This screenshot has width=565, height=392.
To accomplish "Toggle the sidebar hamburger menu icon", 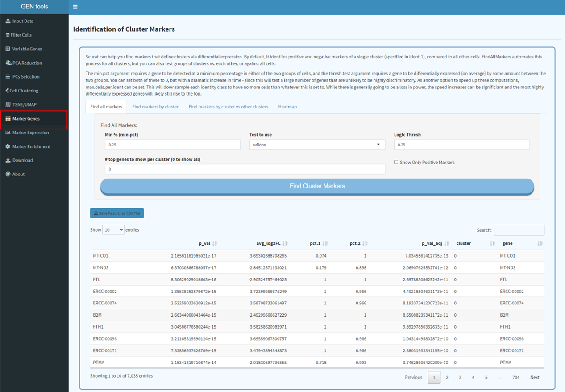I will click(x=75, y=7).
